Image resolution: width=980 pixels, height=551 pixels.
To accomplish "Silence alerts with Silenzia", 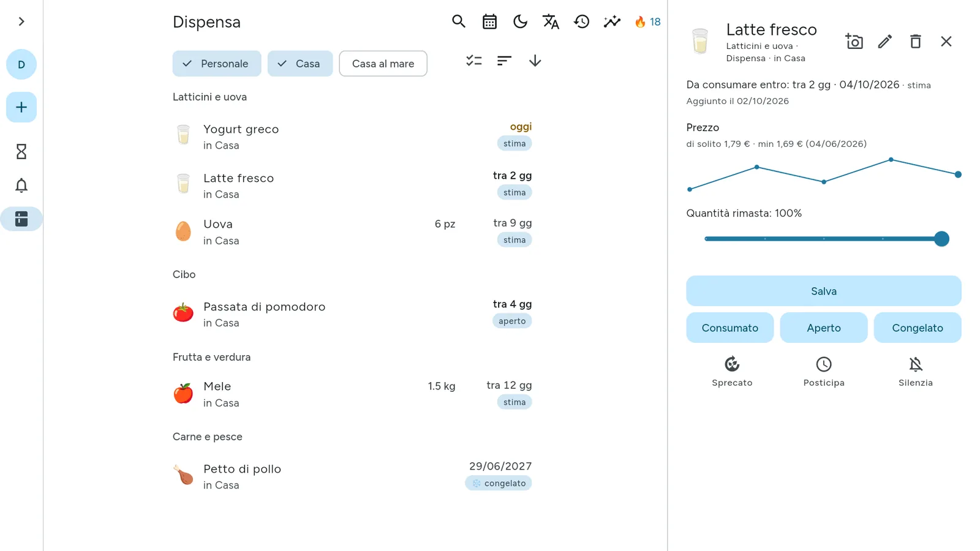I will (x=916, y=372).
